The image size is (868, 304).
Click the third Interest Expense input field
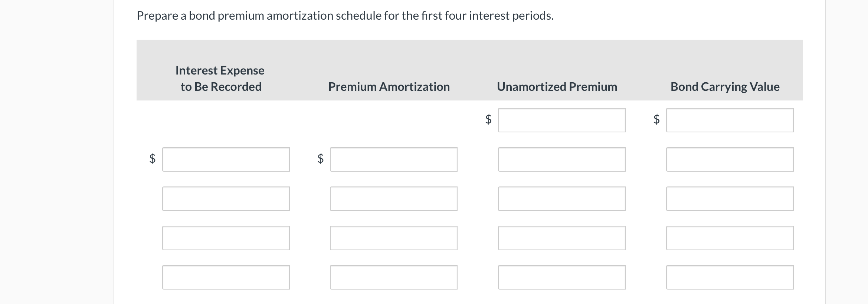coord(225,238)
